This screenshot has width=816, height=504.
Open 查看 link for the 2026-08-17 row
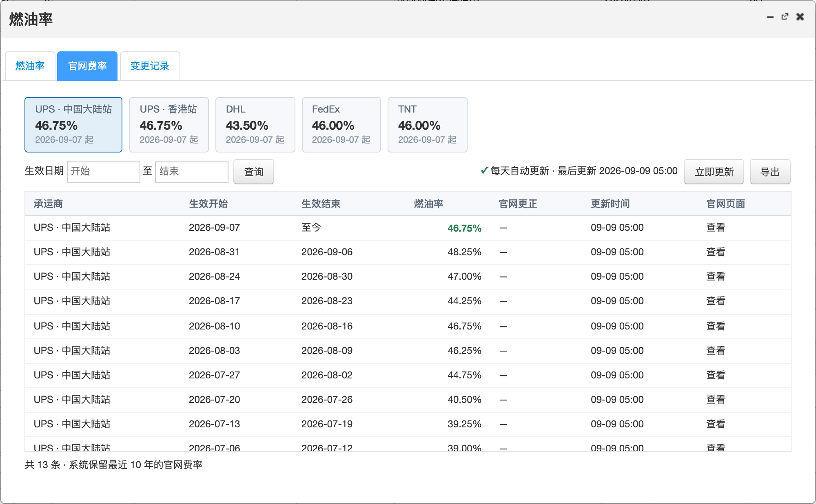coord(716,301)
